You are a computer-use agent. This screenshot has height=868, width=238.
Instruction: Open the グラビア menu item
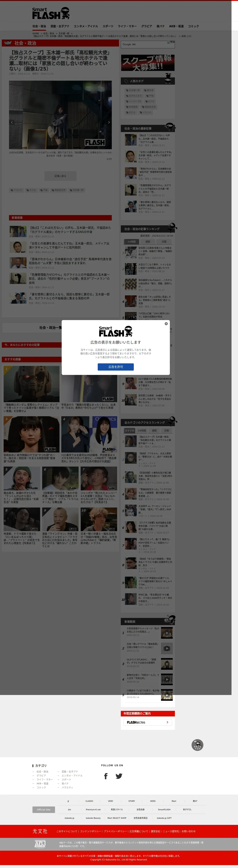click(146, 26)
